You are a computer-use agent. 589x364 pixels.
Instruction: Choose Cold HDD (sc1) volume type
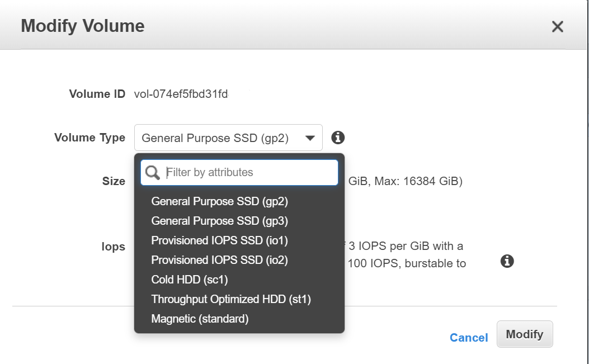pos(190,280)
